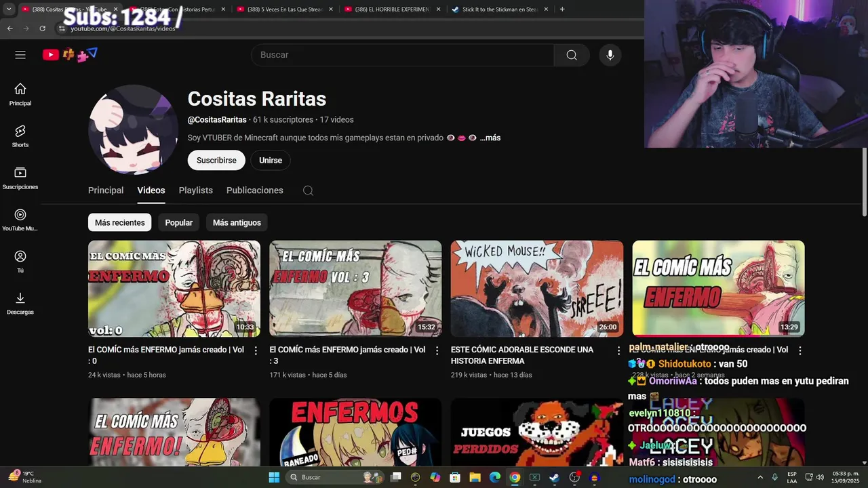Open the YouTube hamburger guide menu
This screenshot has height=488, width=868.
[x=20, y=55]
